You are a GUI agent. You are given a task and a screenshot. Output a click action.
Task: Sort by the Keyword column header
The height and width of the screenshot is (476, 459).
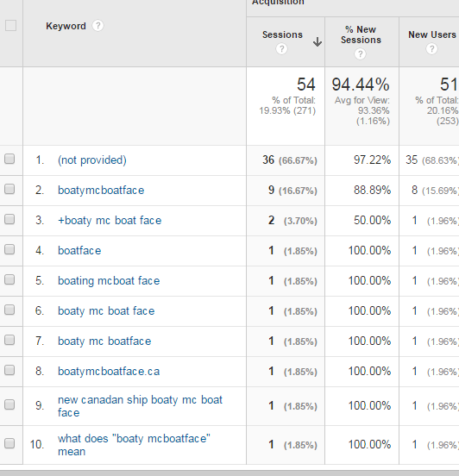click(66, 26)
